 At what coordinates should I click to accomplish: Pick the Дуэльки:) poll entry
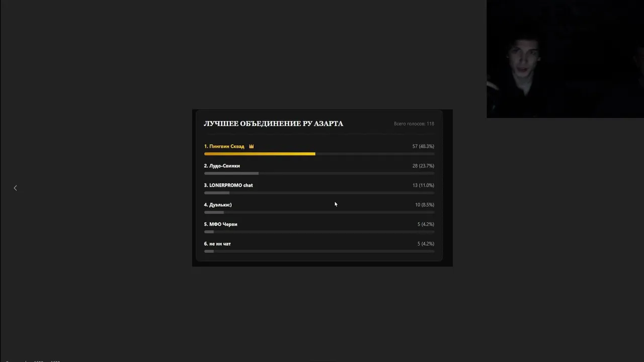pos(218,205)
